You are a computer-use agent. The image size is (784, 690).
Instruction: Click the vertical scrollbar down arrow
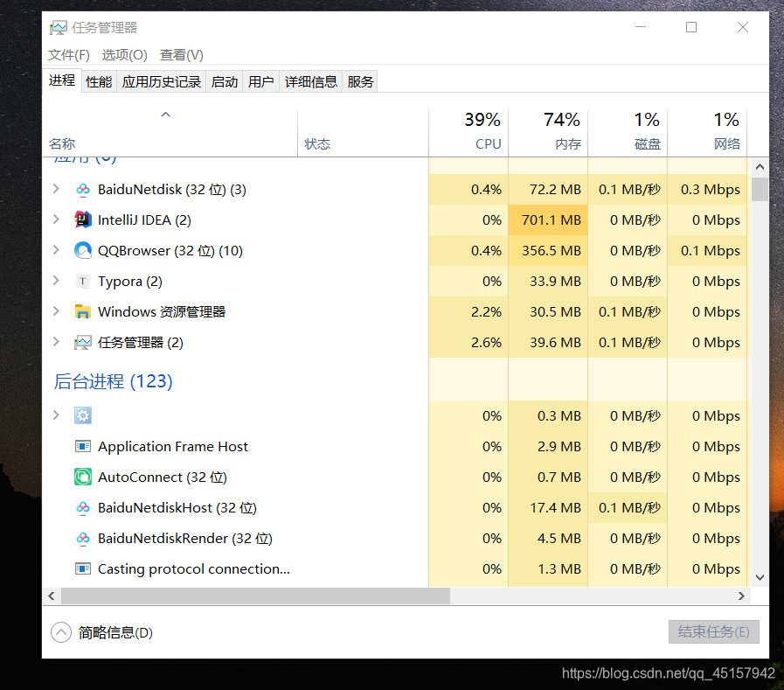(760, 577)
